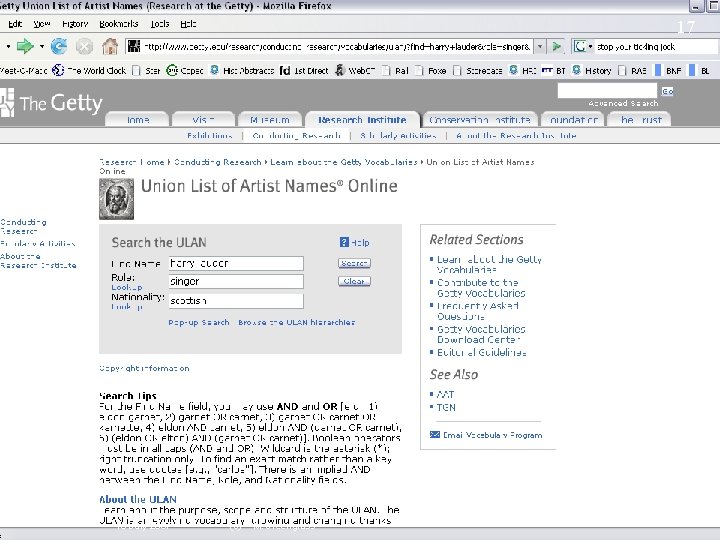The height and width of the screenshot is (540, 720).
Task: Click the artist portrait thumbnail
Action: pyautogui.click(x=117, y=198)
